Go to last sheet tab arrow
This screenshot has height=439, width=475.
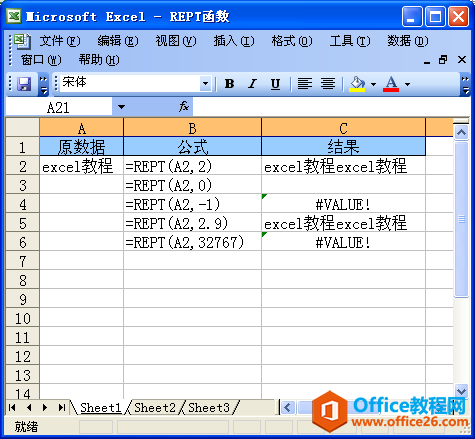[61, 407]
